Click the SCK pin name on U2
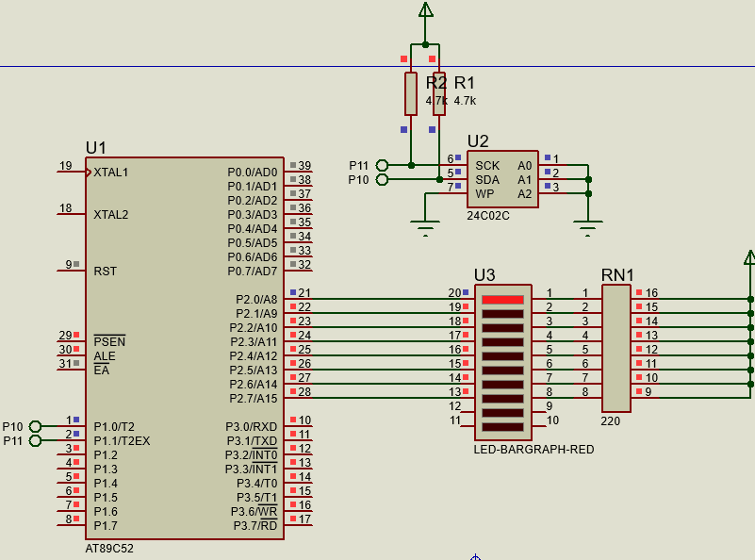The height and width of the screenshot is (560, 755). tap(487, 166)
